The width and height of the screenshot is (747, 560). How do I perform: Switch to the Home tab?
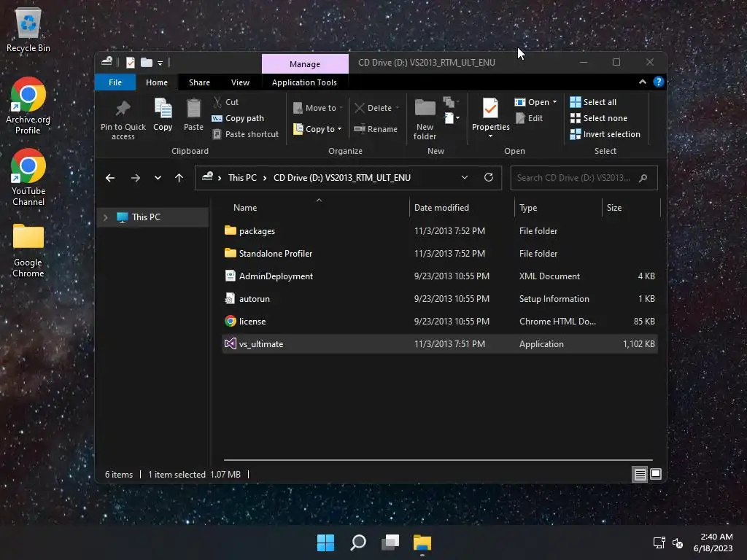pyautogui.click(x=157, y=82)
